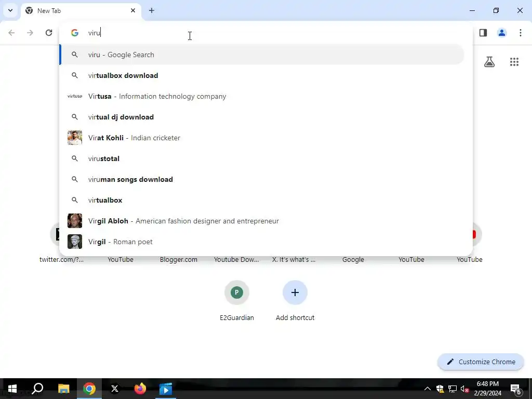Choose the plain 'virtualbox' suggestion
532x399 pixels.
(x=262, y=200)
